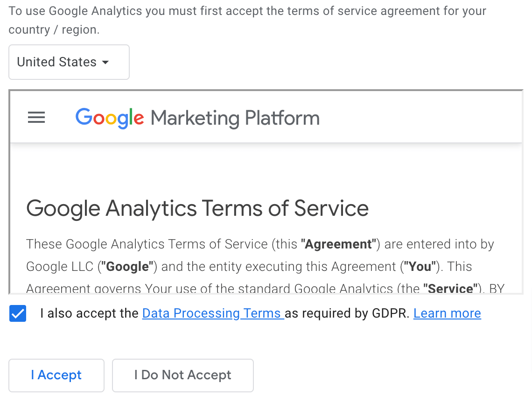Image resolution: width=532 pixels, height=397 pixels.
Task: Click the Marketing Platform title text
Action: (235, 118)
